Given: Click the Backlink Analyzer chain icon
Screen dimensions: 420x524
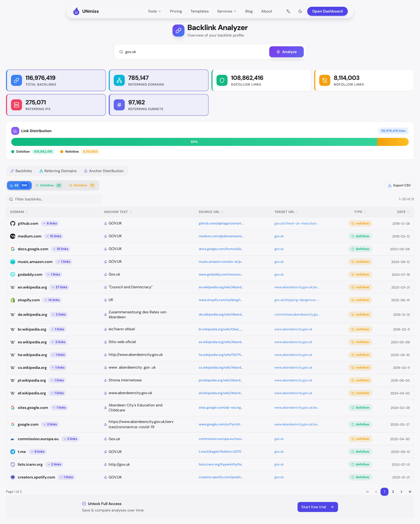Looking at the screenshot, I should click(178, 30).
